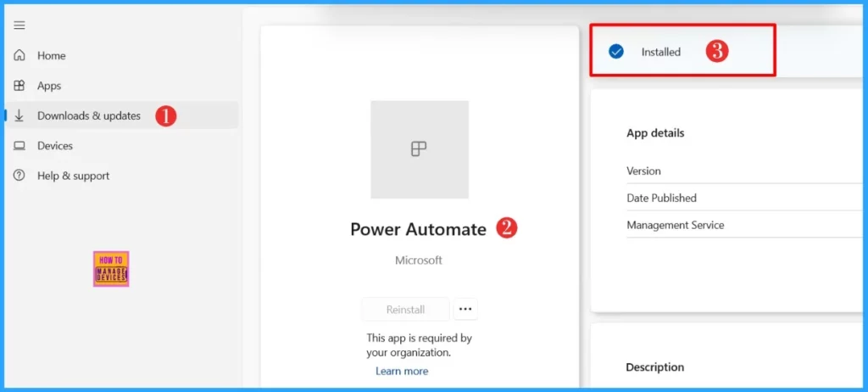Click the Home house icon

(x=19, y=55)
